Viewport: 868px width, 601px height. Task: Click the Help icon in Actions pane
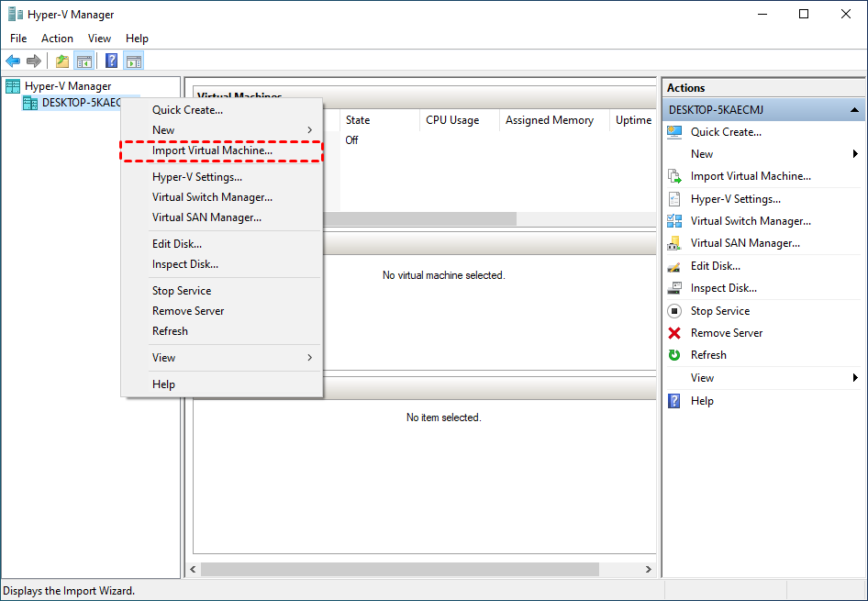pos(674,401)
